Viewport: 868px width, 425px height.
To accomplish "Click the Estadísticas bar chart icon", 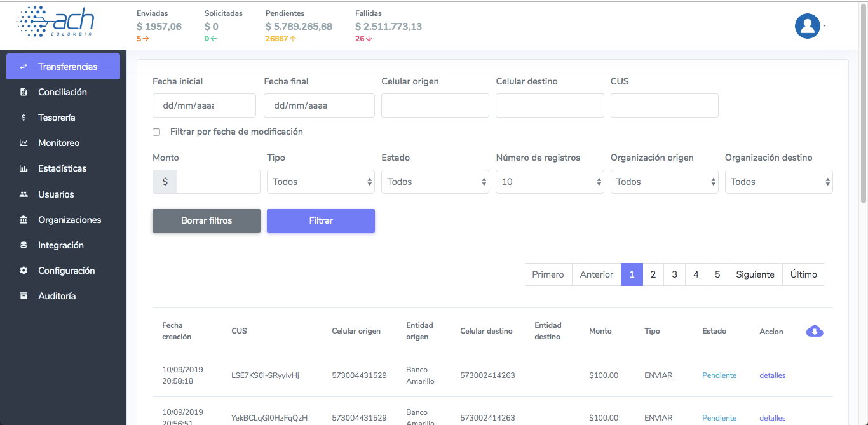I will point(24,168).
